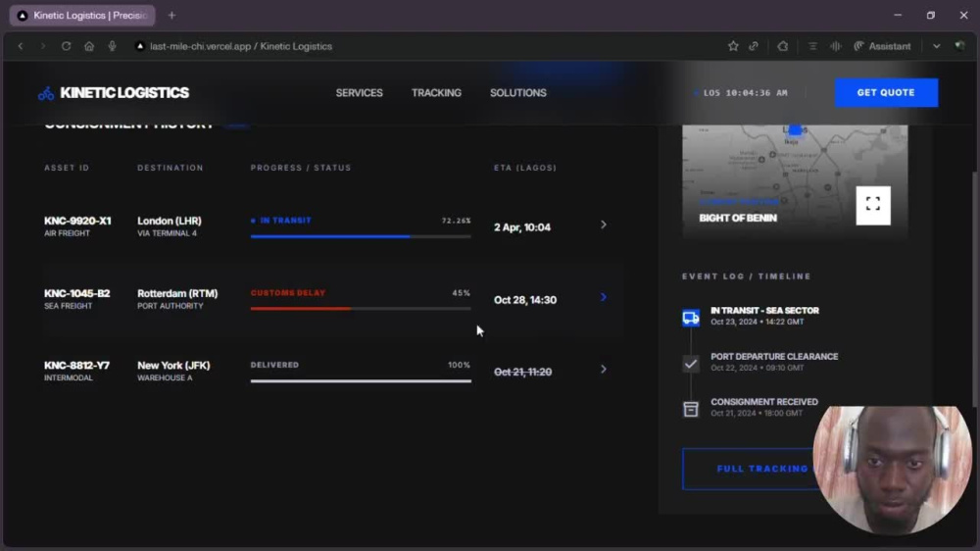Image resolution: width=980 pixels, height=551 pixels.
Task: Click the Customs Delay status label
Action: click(288, 293)
